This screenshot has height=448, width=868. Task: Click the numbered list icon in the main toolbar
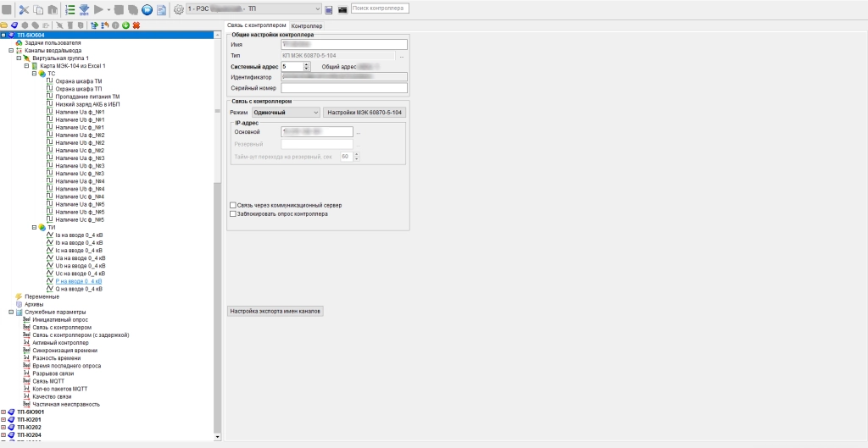70,9
